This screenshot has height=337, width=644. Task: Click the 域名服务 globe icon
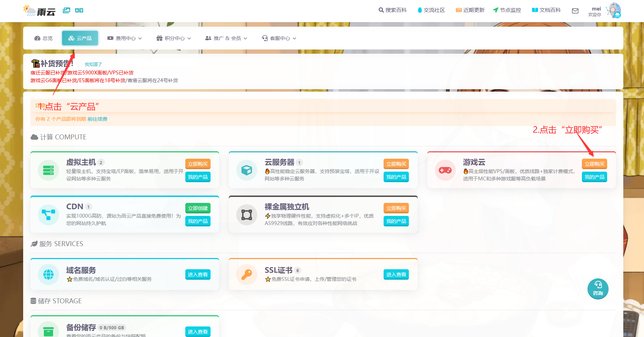point(48,274)
